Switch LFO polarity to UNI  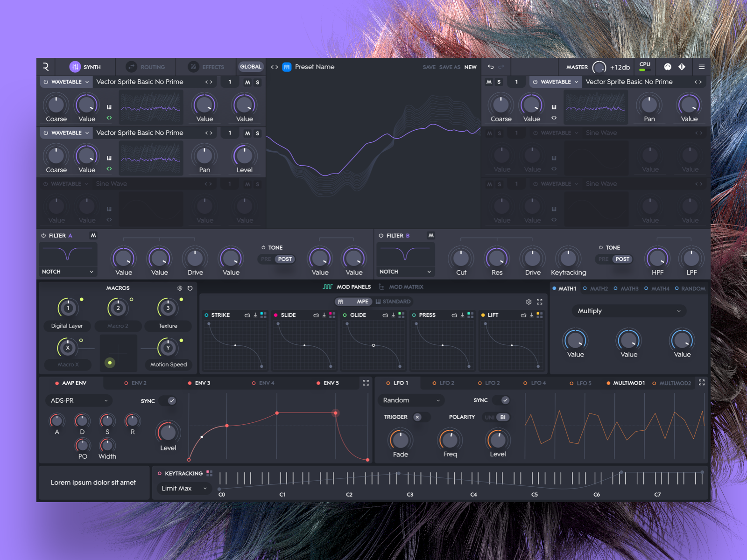(x=489, y=417)
